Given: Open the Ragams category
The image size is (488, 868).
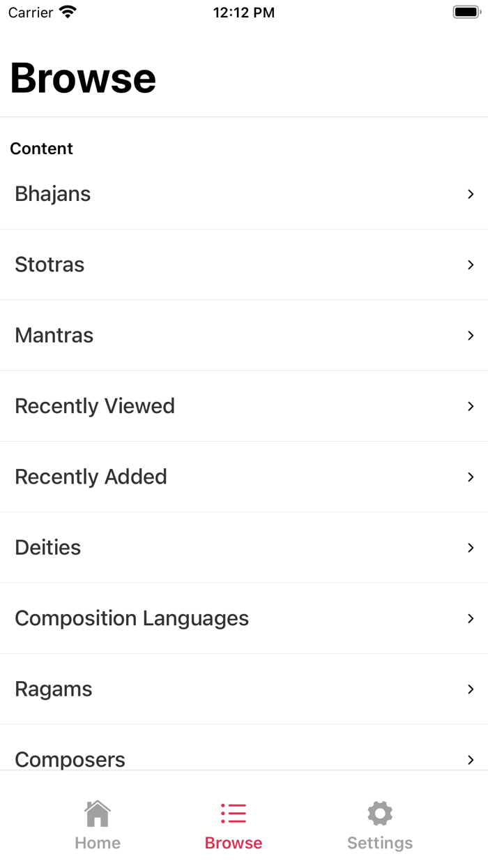Looking at the screenshot, I should pyautogui.click(x=54, y=689).
